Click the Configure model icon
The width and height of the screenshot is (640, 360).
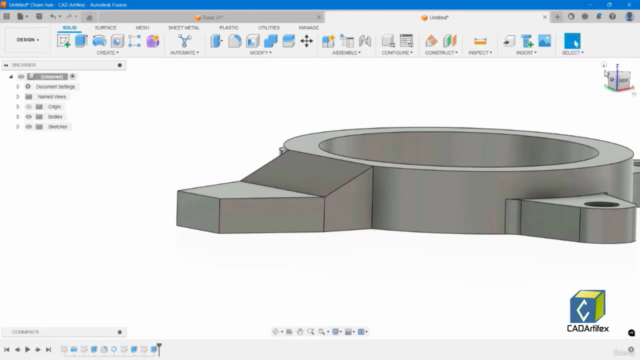coord(388,41)
